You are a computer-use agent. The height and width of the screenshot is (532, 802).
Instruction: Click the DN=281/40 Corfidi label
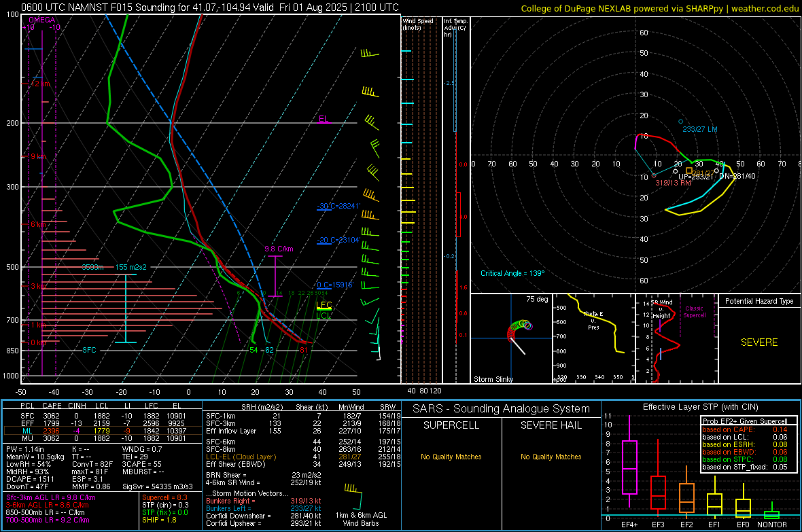pyautogui.click(x=737, y=176)
